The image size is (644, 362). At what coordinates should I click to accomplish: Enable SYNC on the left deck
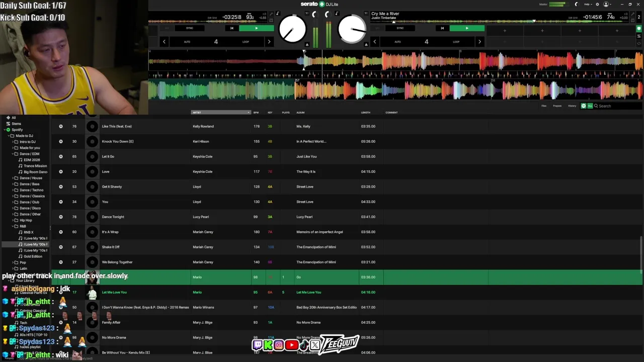click(x=190, y=28)
